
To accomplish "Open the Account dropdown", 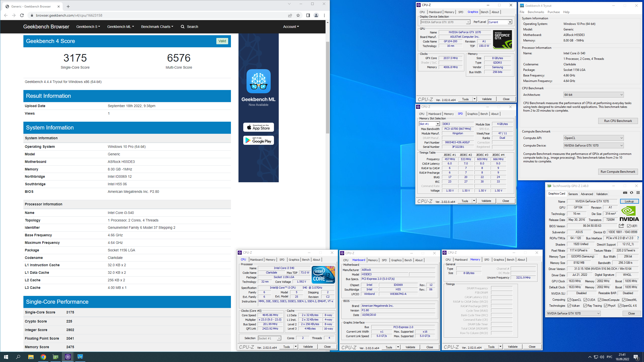I will coord(291,27).
